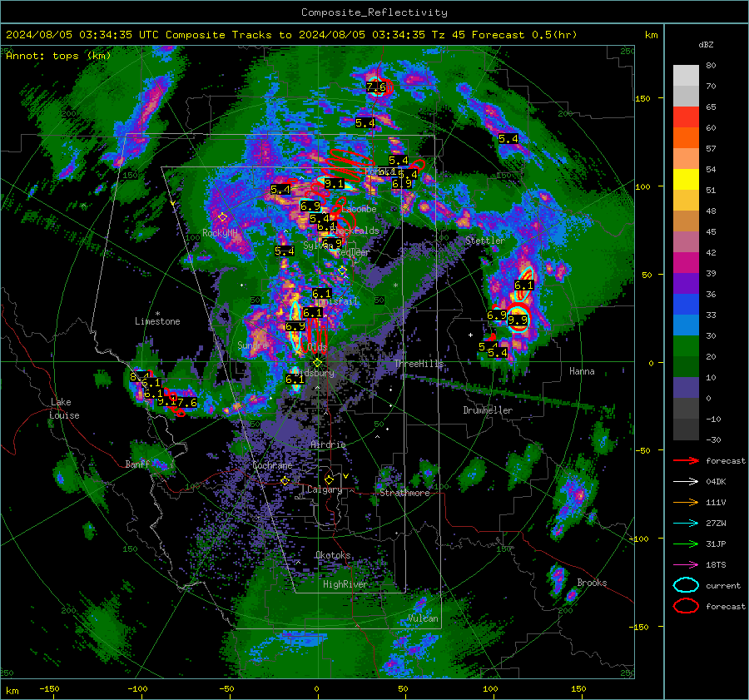The width and height of the screenshot is (749, 700).
Task: Click the 9.9 storm top label
Action: click(x=518, y=320)
